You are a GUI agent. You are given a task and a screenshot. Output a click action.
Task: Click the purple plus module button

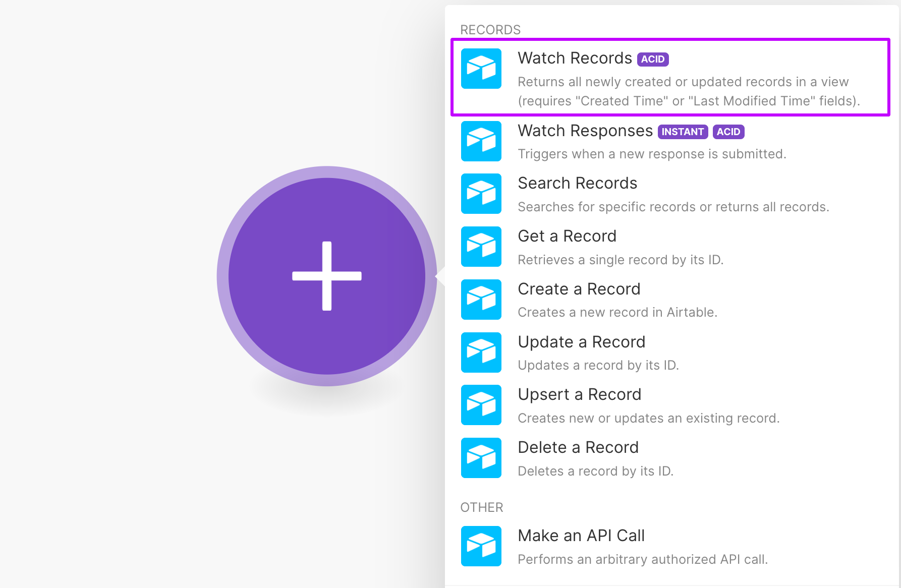coord(327,276)
